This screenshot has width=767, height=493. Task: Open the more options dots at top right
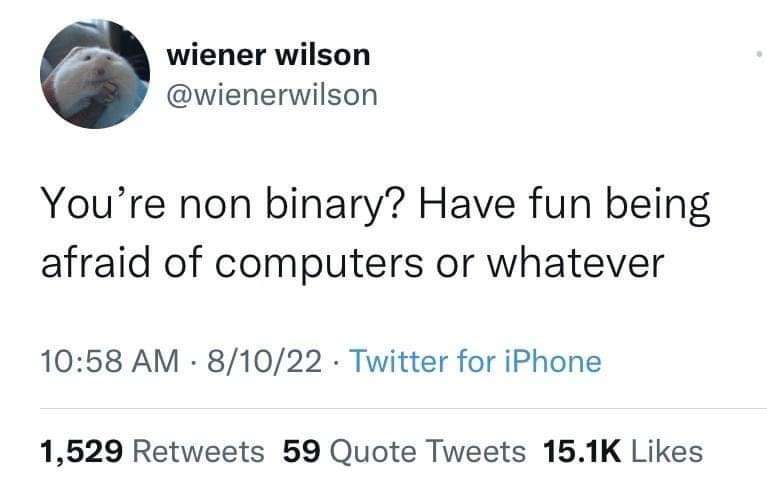click(758, 54)
